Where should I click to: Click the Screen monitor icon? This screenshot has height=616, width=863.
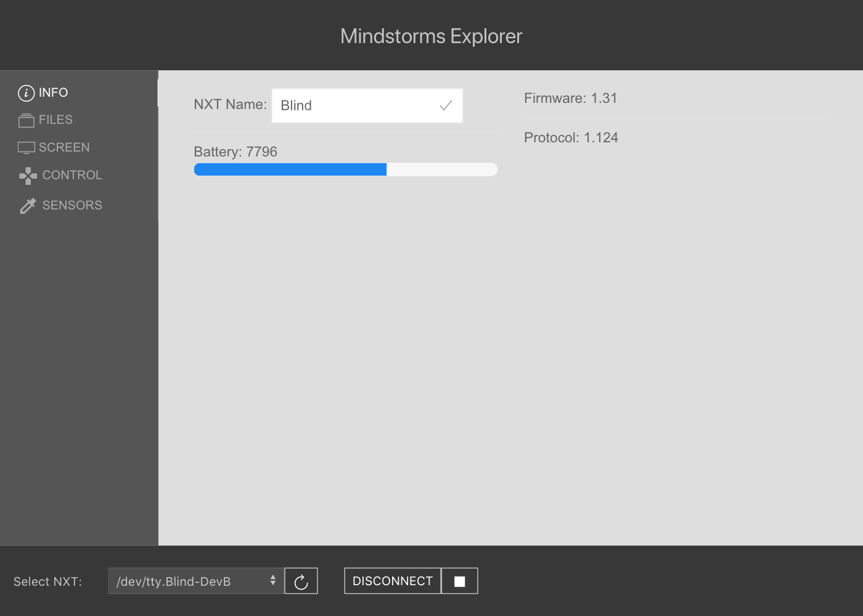click(26, 148)
